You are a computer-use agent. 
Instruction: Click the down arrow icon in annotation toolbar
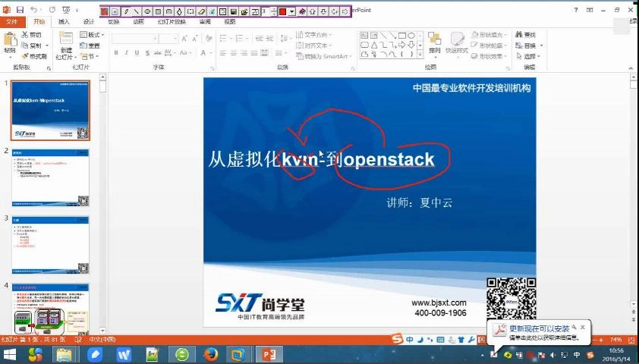click(x=323, y=12)
